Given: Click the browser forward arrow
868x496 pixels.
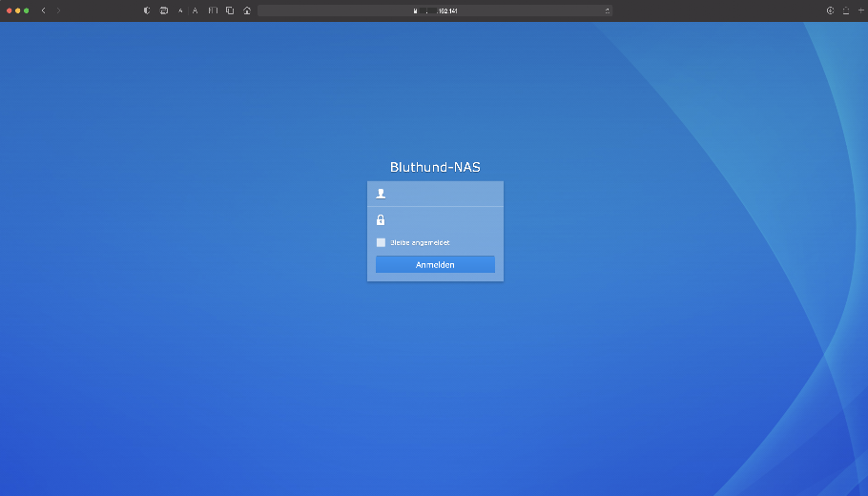Looking at the screenshot, I should click(x=58, y=10).
